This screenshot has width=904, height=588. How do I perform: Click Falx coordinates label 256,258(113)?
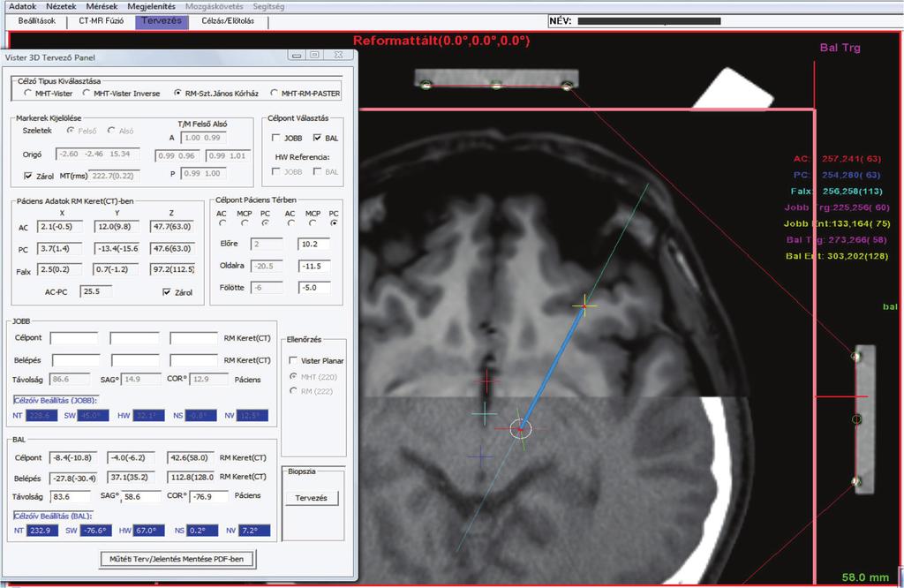coord(837,191)
